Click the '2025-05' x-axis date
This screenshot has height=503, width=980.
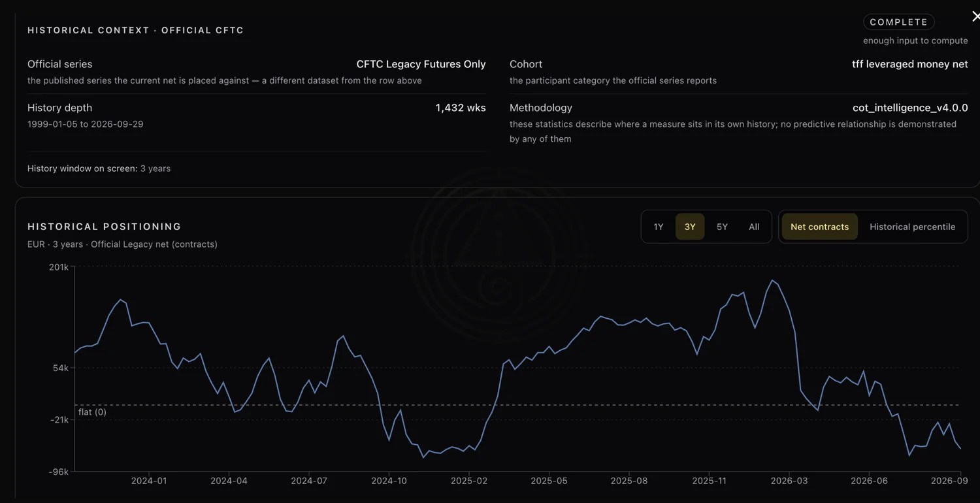point(549,481)
